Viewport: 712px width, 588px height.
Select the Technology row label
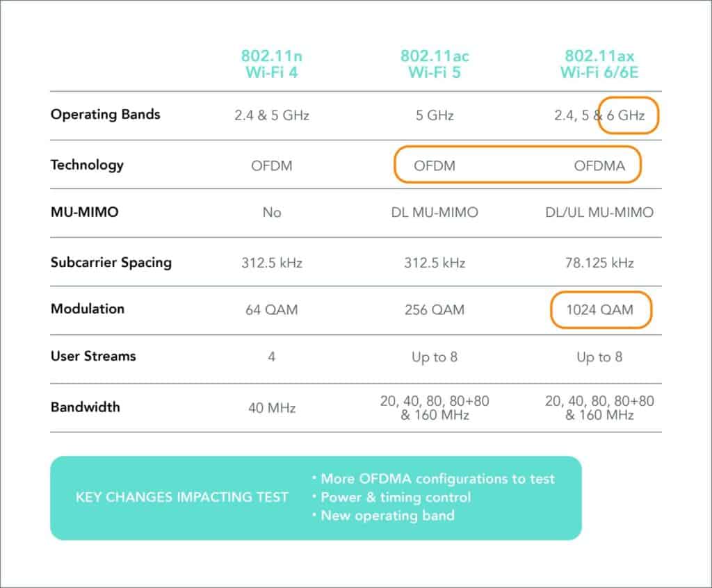87,165
